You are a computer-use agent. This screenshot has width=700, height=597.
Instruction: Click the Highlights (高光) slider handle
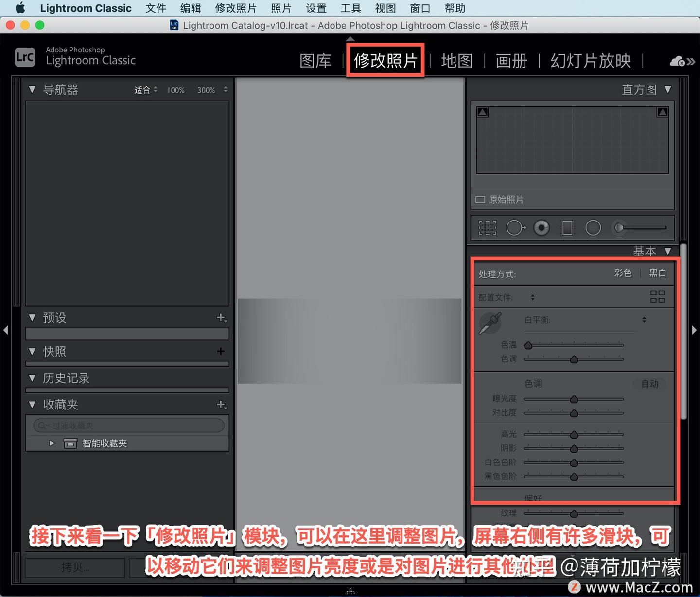(x=574, y=434)
